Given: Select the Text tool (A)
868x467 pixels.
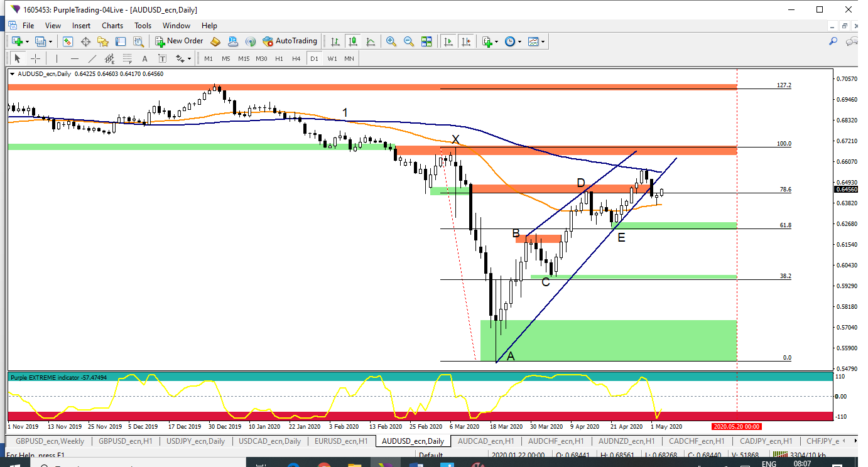Looking at the screenshot, I should [144, 58].
